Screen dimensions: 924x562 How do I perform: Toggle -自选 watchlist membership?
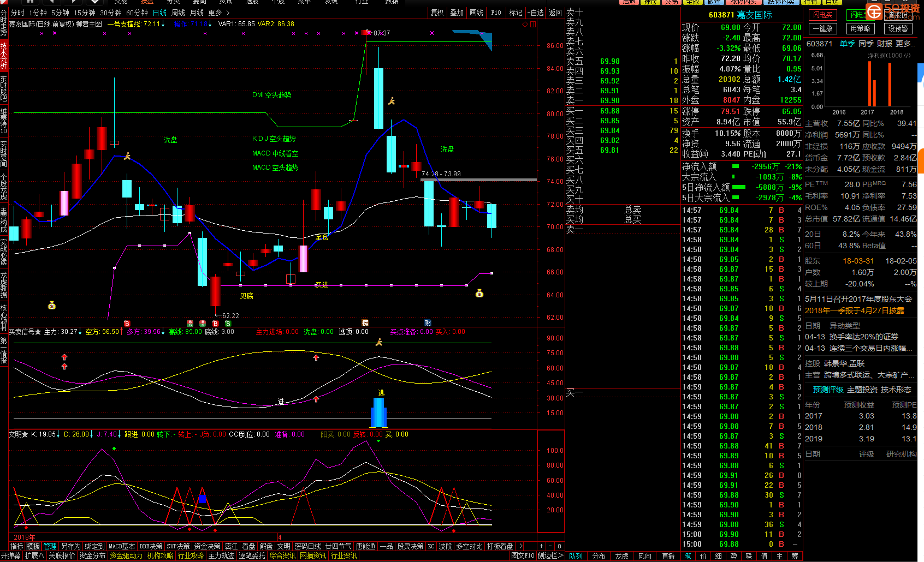[536, 13]
